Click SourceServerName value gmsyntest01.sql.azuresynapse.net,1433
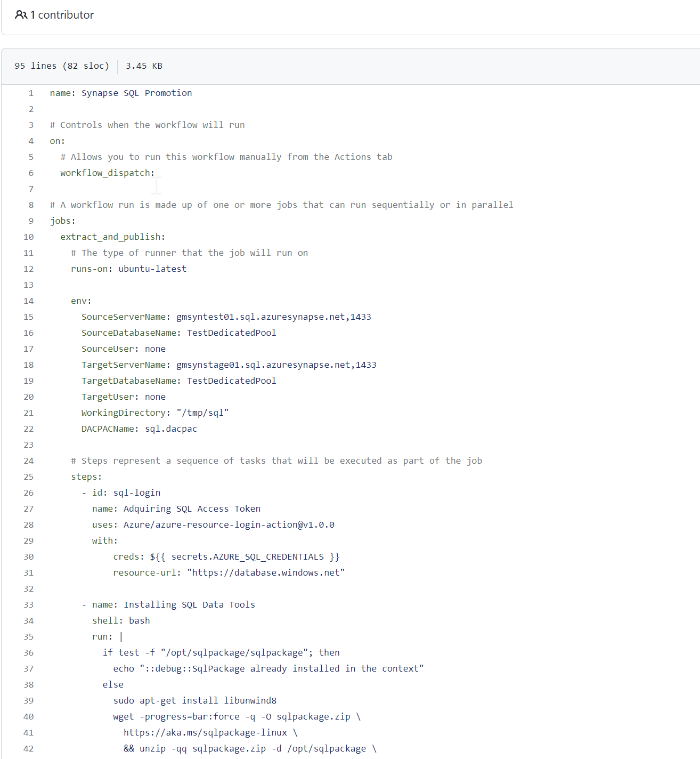 click(274, 317)
